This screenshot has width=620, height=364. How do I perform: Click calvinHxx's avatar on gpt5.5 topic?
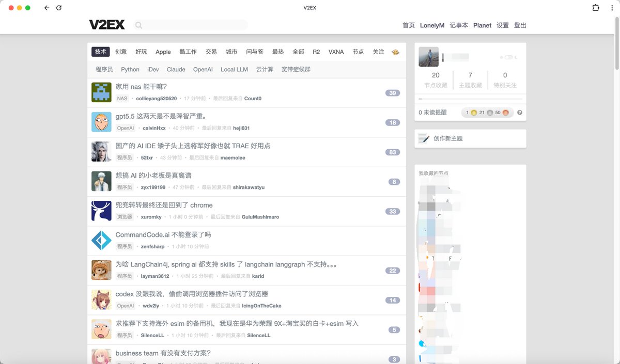(x=101, y=122)
